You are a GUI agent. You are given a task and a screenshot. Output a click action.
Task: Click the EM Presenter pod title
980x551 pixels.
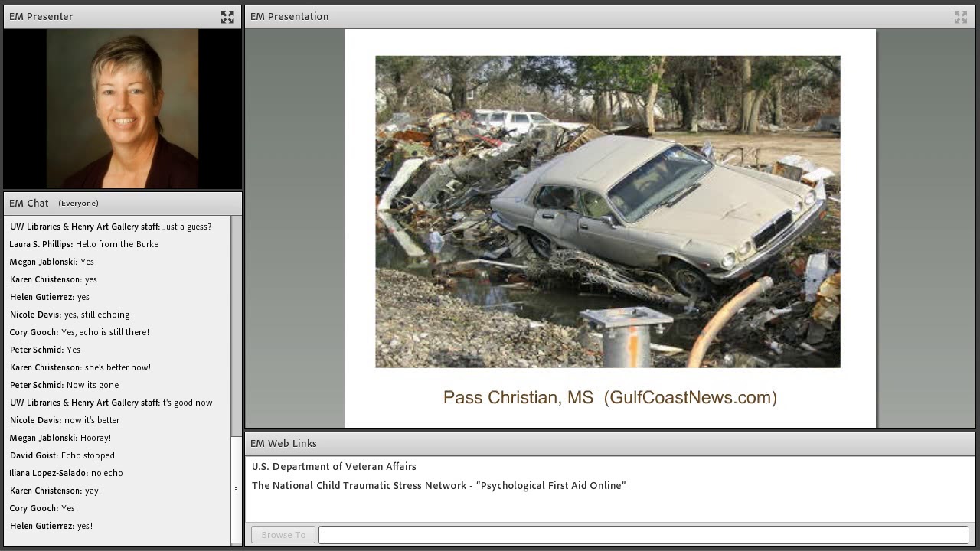pos(41,16)
